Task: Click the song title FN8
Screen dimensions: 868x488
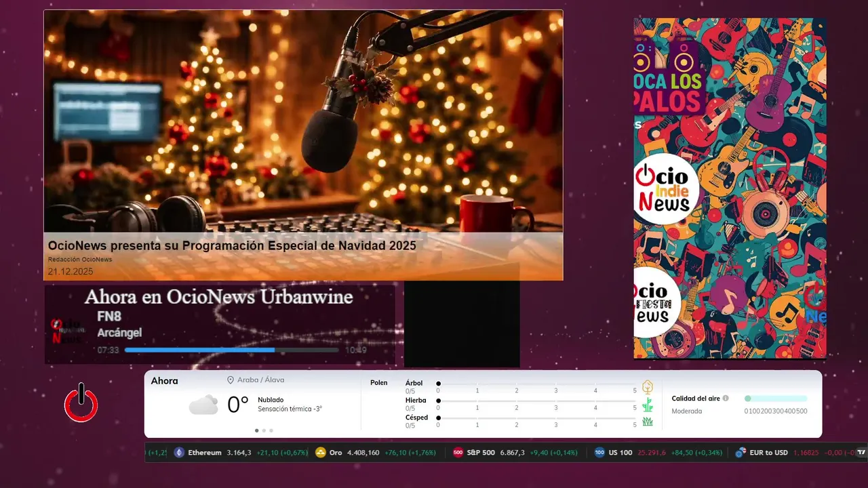Action: 108,316
